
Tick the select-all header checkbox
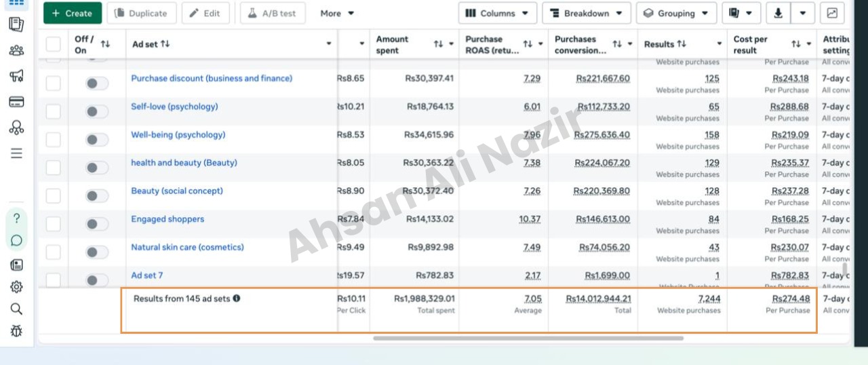[53, 44]
